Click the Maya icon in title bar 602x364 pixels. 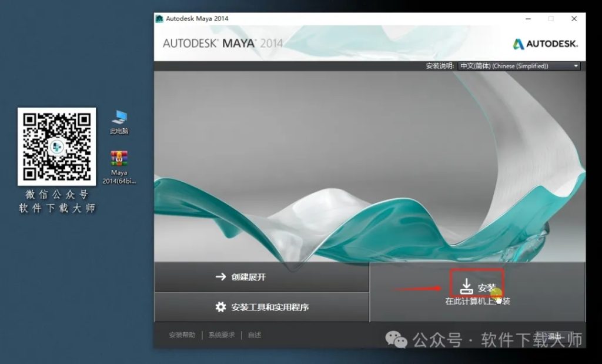(x=159, y=18)
